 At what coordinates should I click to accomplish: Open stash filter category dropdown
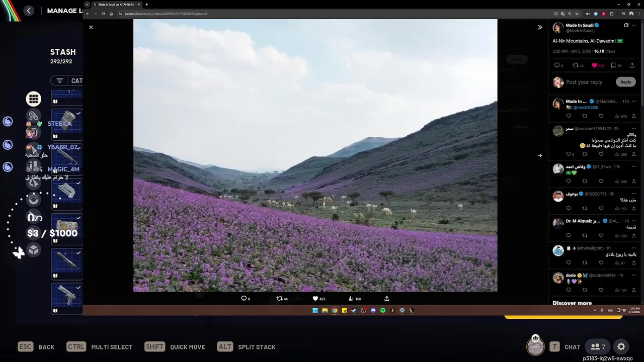coord(67,80)
